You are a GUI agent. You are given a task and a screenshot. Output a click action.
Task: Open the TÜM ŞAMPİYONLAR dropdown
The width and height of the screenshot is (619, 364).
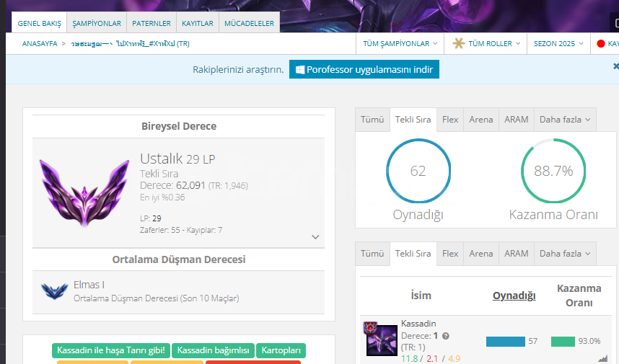[400, 44]
